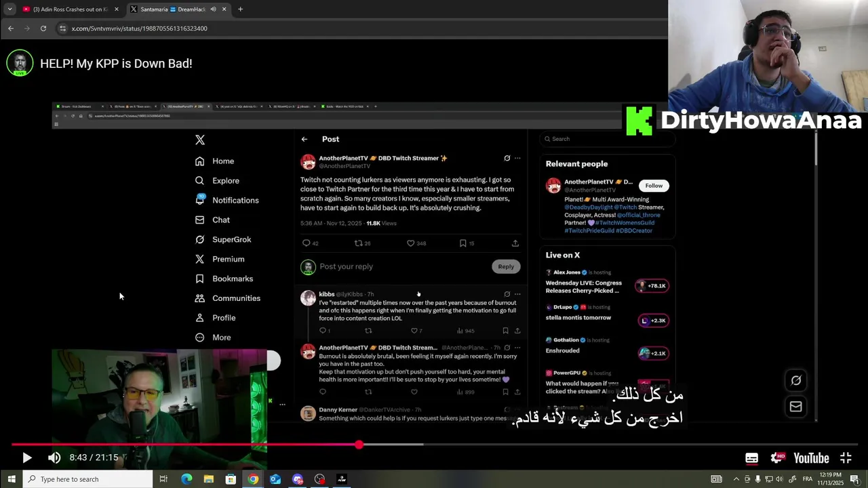Join Alex Jones live with +78.1K listeners
The width and height of the screenshot is (868, 488).
pos(652,286)
